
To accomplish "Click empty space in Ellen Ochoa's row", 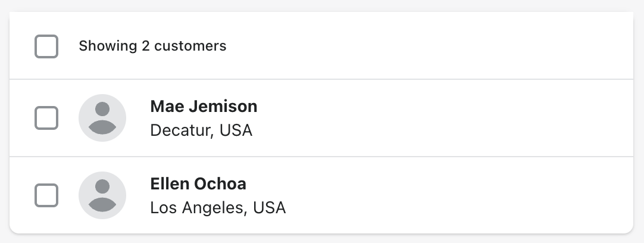I will [446, 195].
